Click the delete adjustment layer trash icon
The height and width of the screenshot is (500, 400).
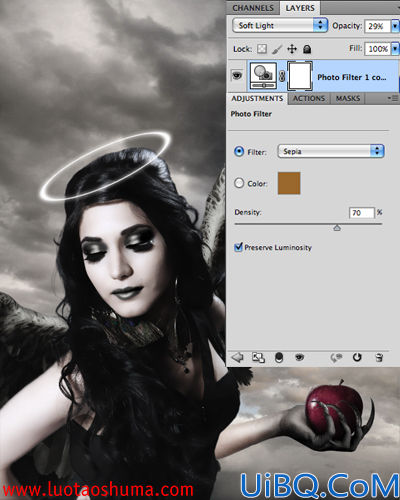tap(379, 358)
